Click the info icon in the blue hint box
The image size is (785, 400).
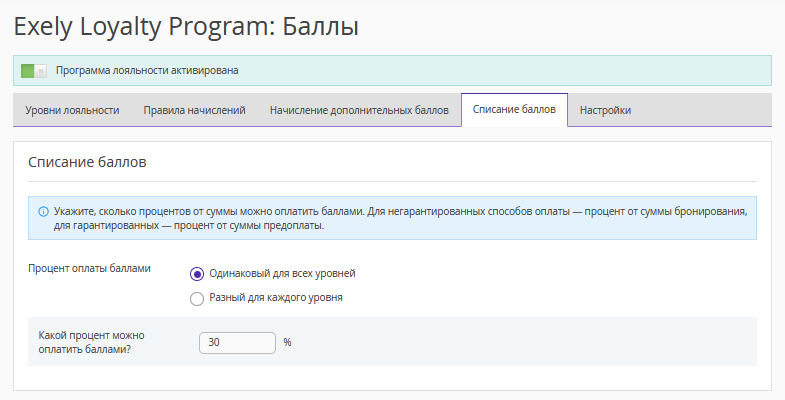[43, 212]
